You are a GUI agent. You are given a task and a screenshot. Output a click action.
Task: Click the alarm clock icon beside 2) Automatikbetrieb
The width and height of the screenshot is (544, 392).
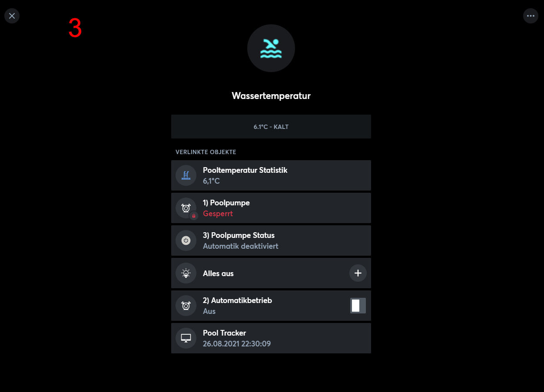click(186, 306)
